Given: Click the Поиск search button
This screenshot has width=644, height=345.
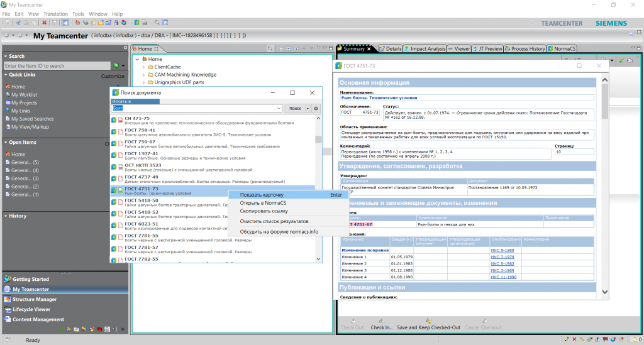Looking at the screenshot, I should (295, 108).
